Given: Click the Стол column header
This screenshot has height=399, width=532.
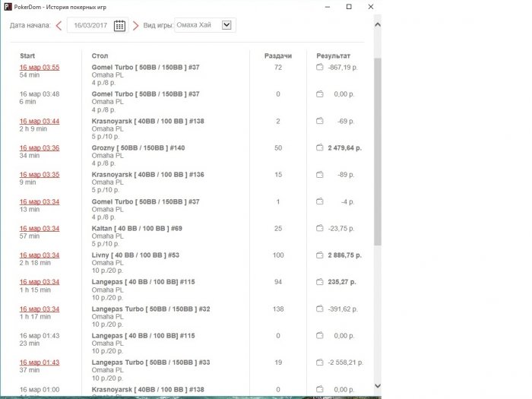Looking at the screenshot, I should point(100,55).
